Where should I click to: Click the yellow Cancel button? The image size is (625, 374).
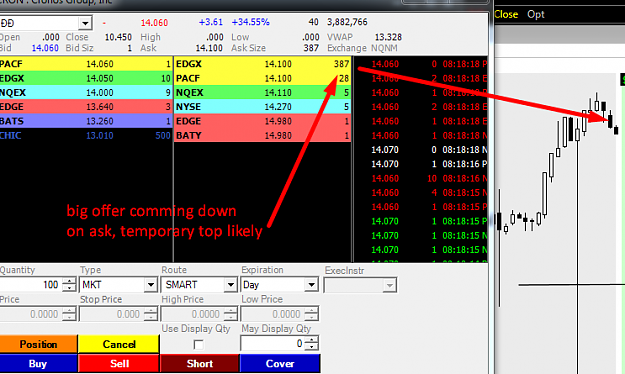pyautogui.click(x=119, y=344)
